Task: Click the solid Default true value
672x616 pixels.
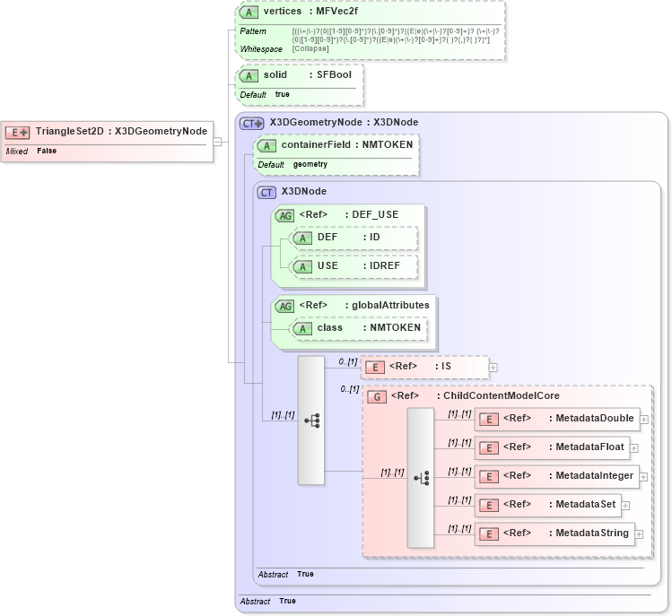Action: 282,94
